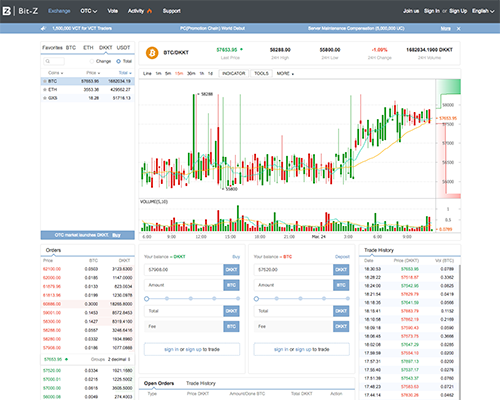The width and height of the screenshot is (500, 400).
Task: Click Sign Up in header
Action: 458,11
